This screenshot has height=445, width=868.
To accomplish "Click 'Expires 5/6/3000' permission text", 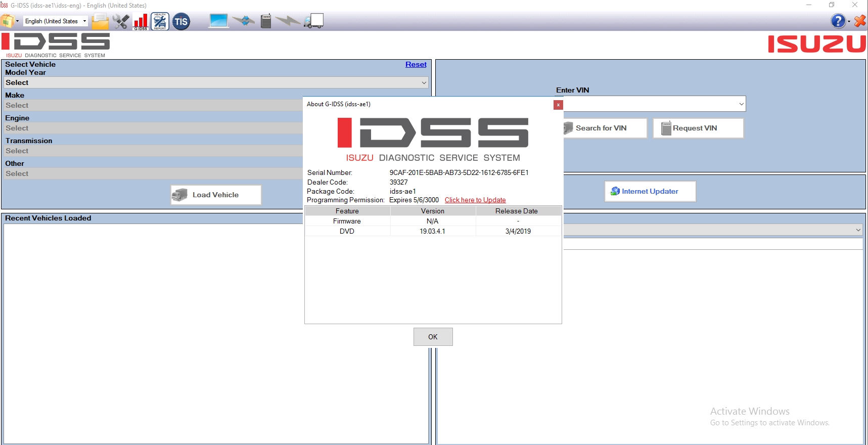I will (x=414, y=200).
